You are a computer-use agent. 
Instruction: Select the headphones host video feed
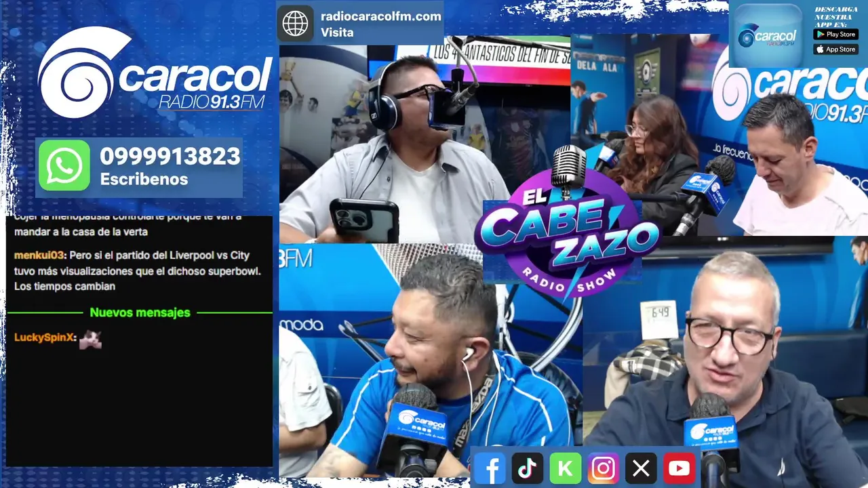[425, 139]
